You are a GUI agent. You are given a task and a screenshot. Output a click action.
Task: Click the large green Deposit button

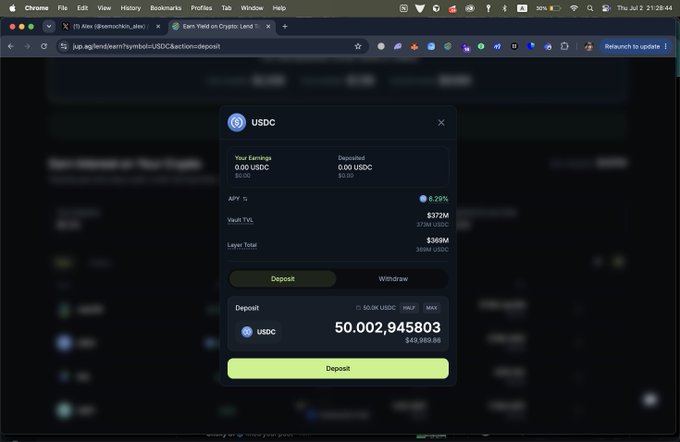tap(338, 368)
